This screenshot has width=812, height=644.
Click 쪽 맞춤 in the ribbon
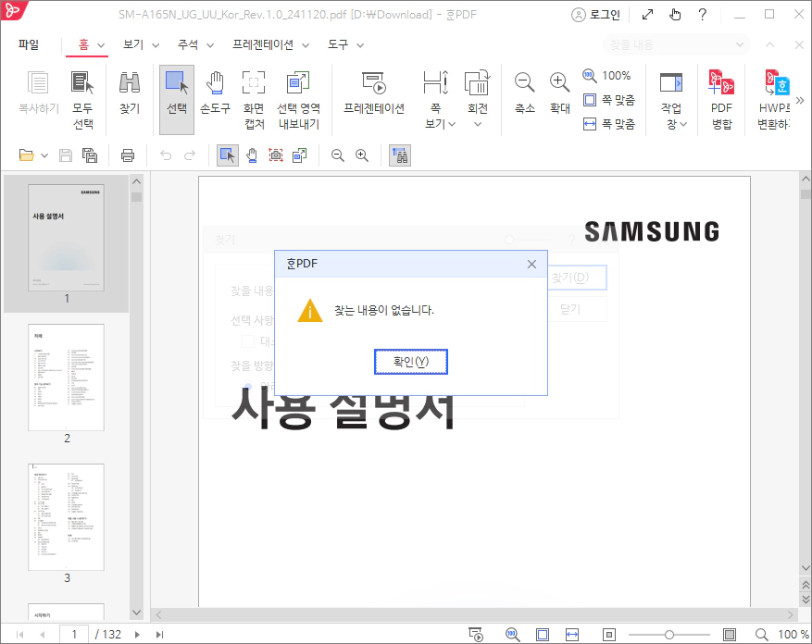609,100
